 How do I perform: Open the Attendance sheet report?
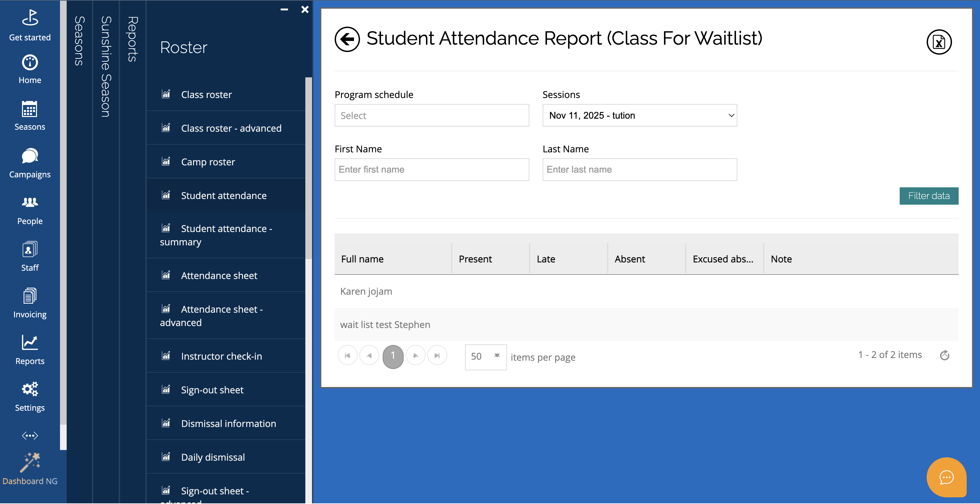pyautogui.click(x=219, y=275)
